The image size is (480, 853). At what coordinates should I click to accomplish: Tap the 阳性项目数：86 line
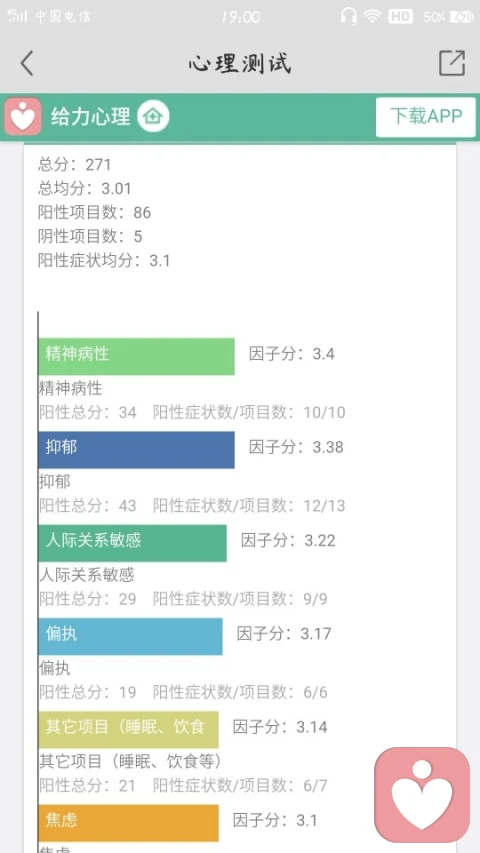(x=95, y=212)
